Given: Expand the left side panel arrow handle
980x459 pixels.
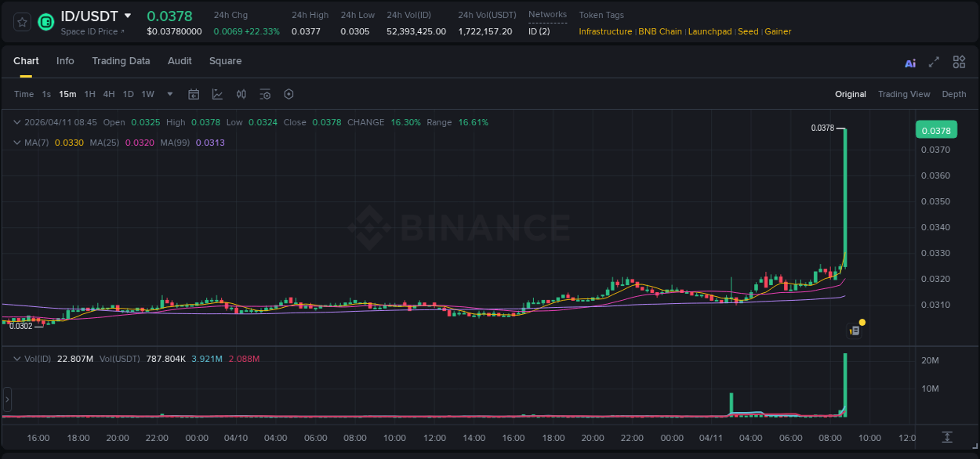Looking at the screenshot, I should click(x=7, y=399).
